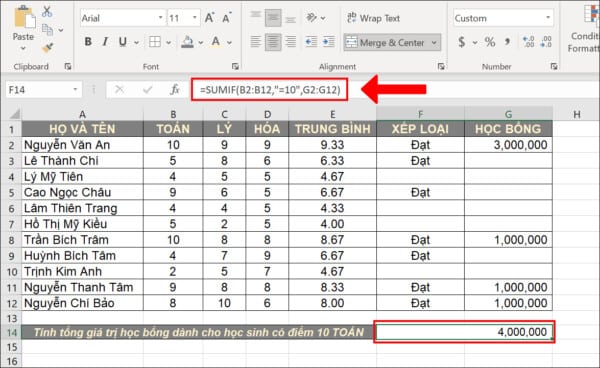Open the Custom number format dropdown
The image size is (600, 368).
[548, 18]
